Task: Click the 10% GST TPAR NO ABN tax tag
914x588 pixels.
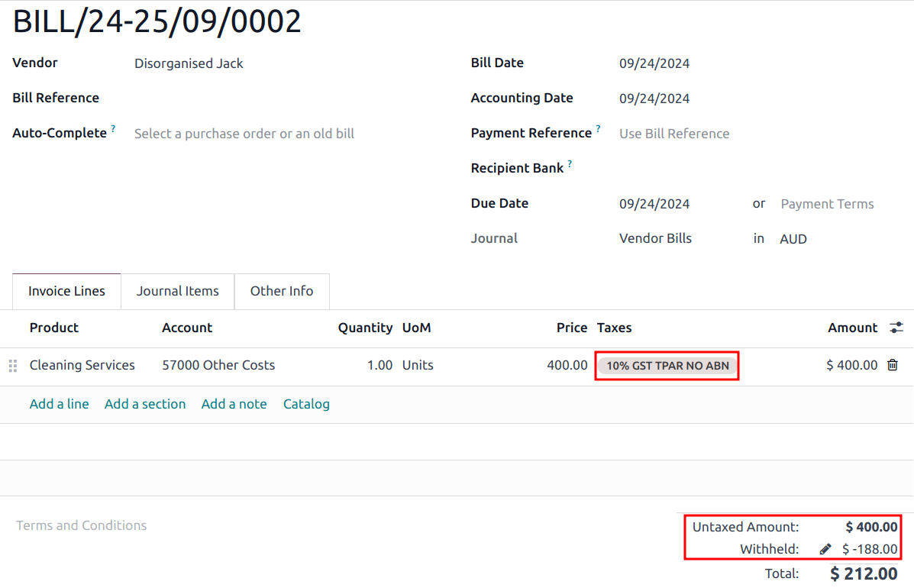Action: (667, 366)
